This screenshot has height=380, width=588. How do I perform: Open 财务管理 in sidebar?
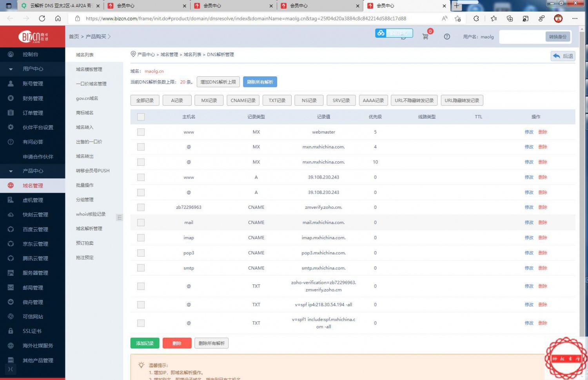click(33, 98)
